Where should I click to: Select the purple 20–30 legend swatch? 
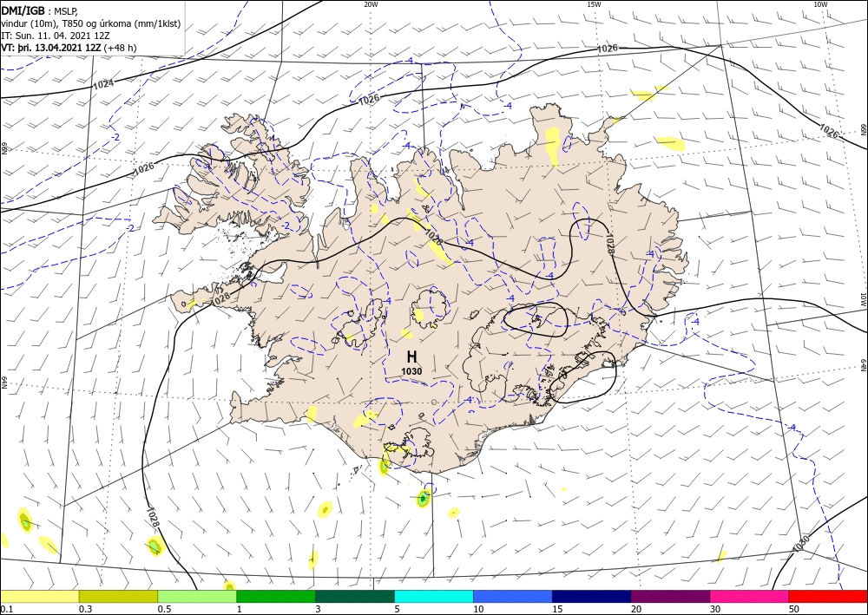tap(670, 596)
